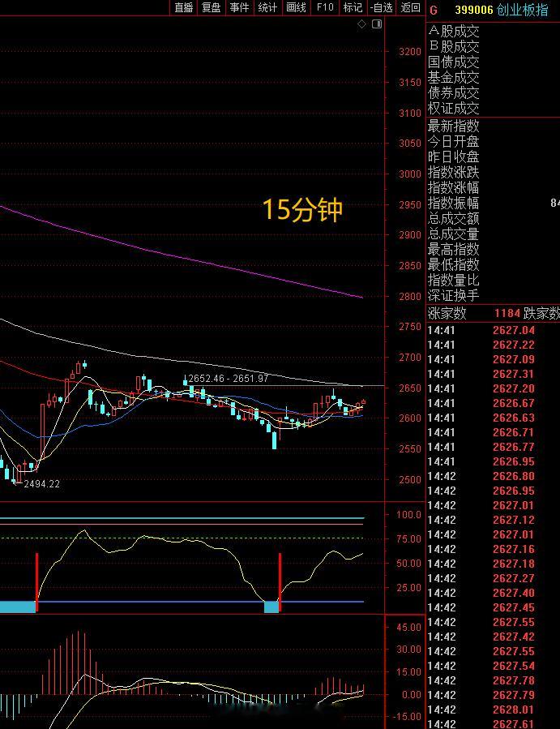Select the tick with price 2627.22
560x729 pixels.
[494, 345]
